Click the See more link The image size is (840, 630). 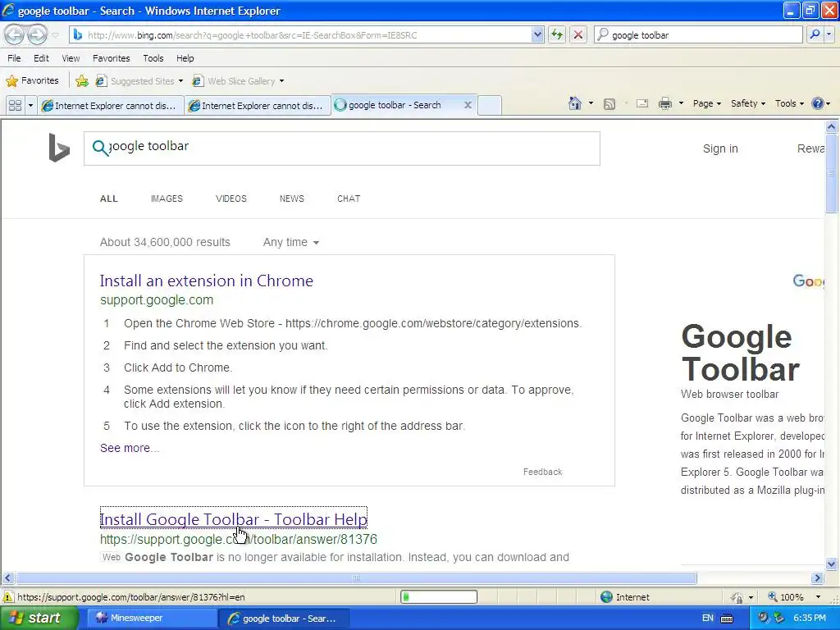(x=130, y=448)
